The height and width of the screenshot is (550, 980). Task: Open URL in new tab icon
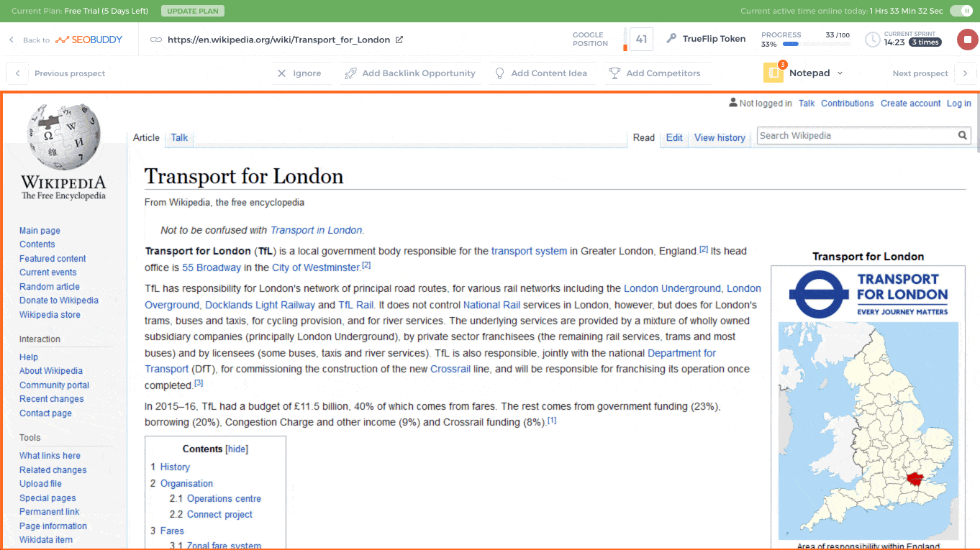click(399, 40)
